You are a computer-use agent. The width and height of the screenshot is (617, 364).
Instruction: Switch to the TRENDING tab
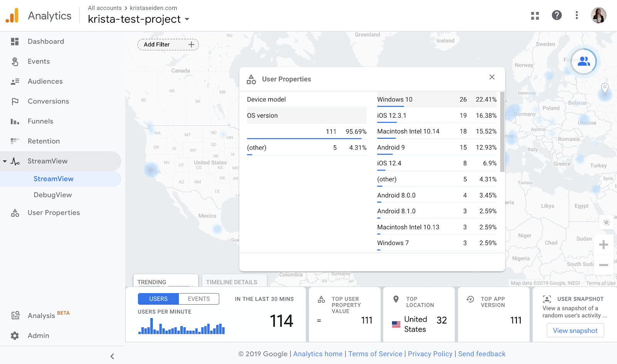pos(166,281)
